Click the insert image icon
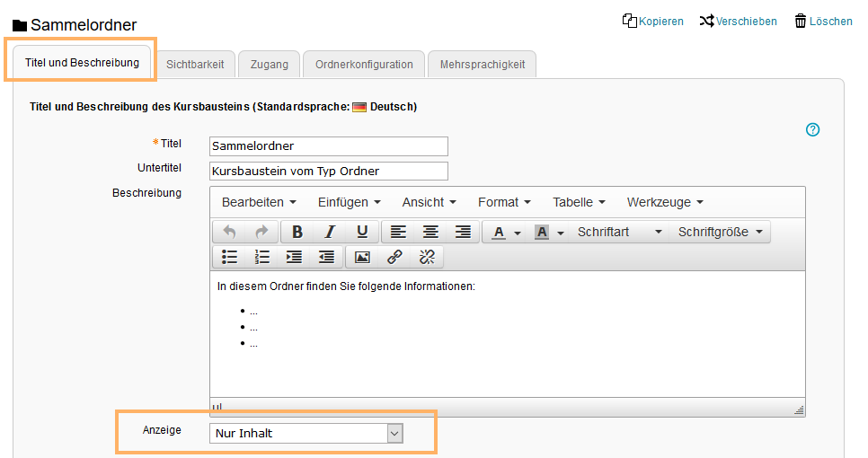This screenshot has width=868, height=458. click(362, 257)
